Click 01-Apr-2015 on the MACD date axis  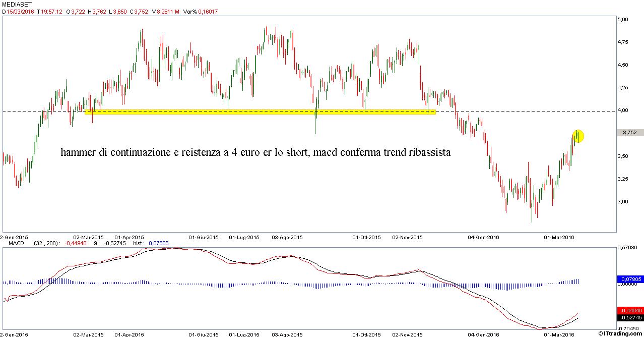(129, 334)
